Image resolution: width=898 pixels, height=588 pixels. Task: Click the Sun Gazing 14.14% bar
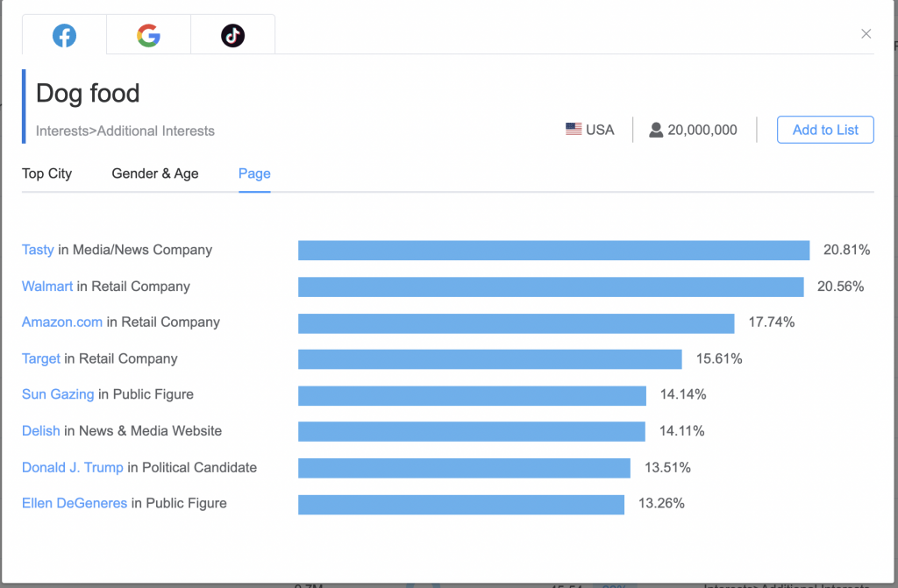(473, 395)
